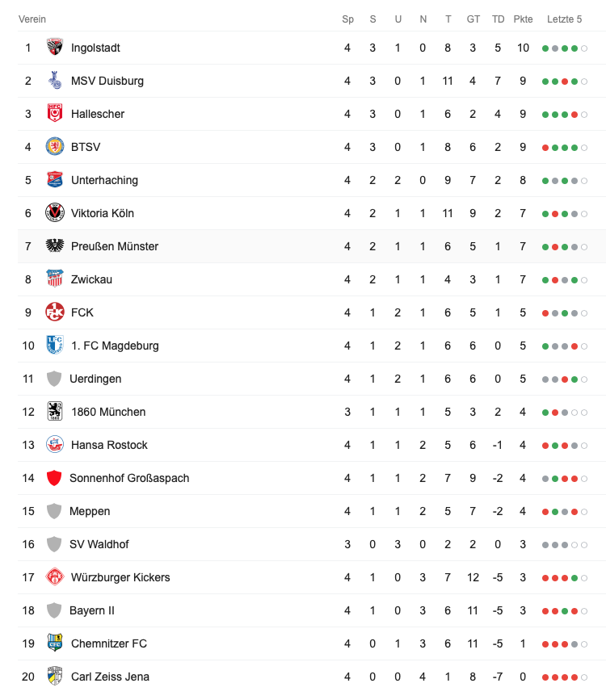The image size is (606, 700).
Task: Click the Preußen Münster eagle logo
Action: pyautogui.click(x=55, y=246)
